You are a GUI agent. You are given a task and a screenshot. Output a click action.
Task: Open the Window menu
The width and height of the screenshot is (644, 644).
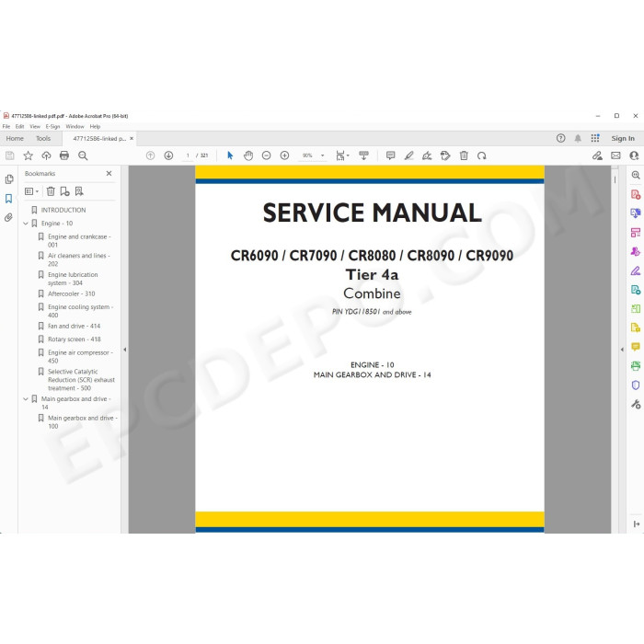click(x=75, y=127)
